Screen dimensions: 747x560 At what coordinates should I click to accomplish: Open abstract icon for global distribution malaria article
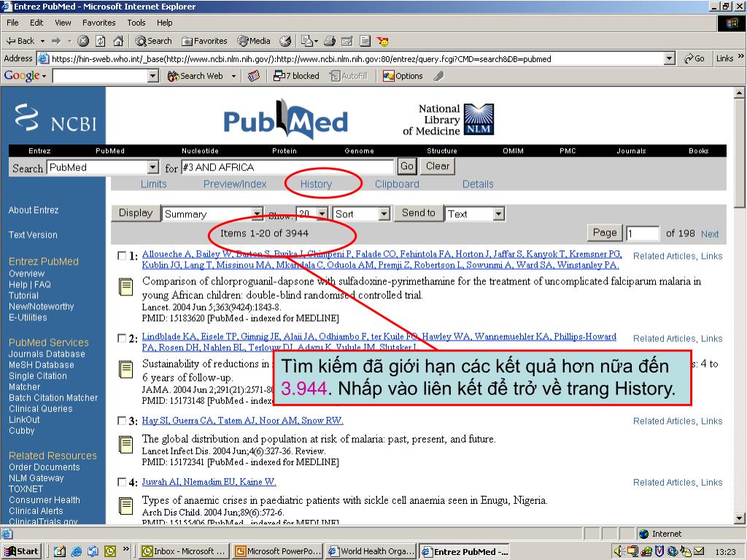point(125,444)
